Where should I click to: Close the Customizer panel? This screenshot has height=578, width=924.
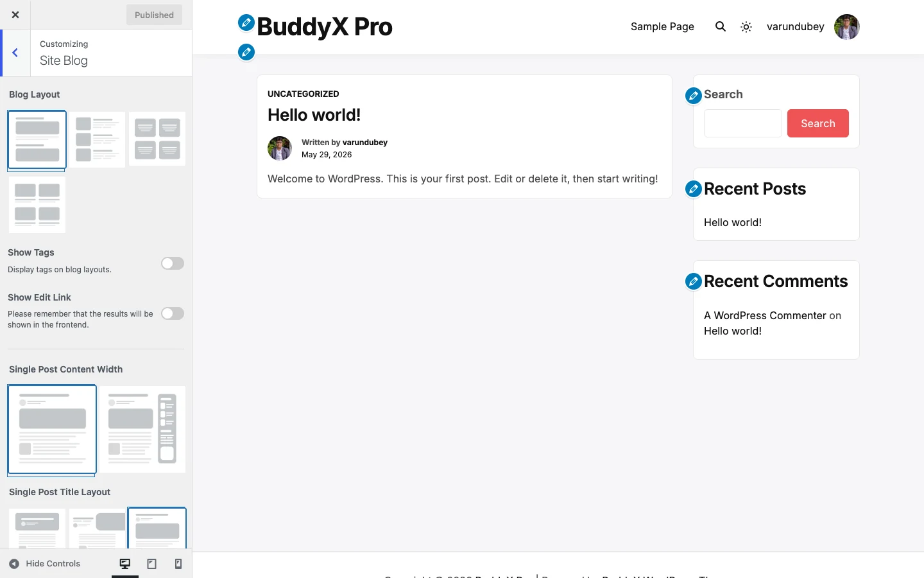point(15,15)
